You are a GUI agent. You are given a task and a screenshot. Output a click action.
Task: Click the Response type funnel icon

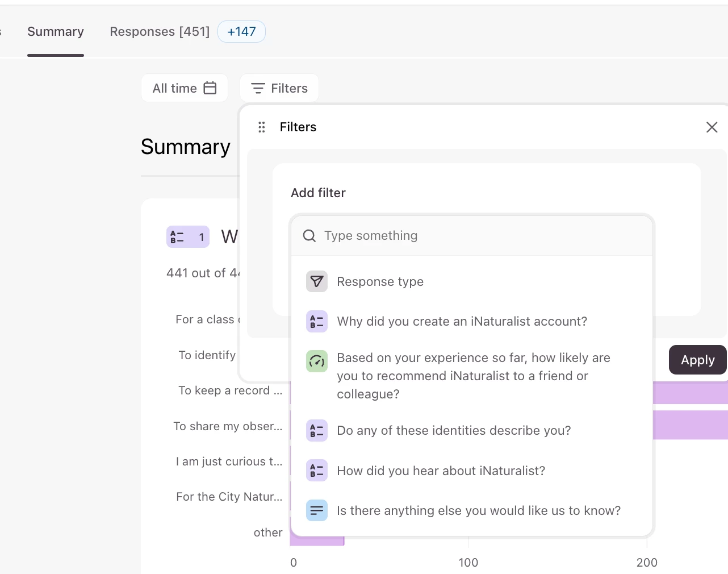click(317, 281)
